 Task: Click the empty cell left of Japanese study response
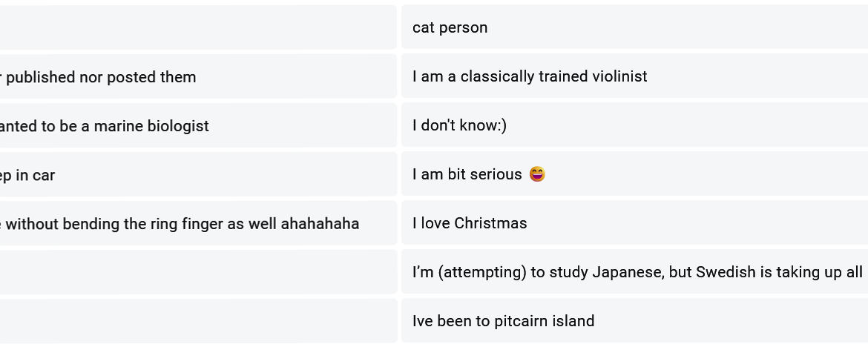(197, 272)
